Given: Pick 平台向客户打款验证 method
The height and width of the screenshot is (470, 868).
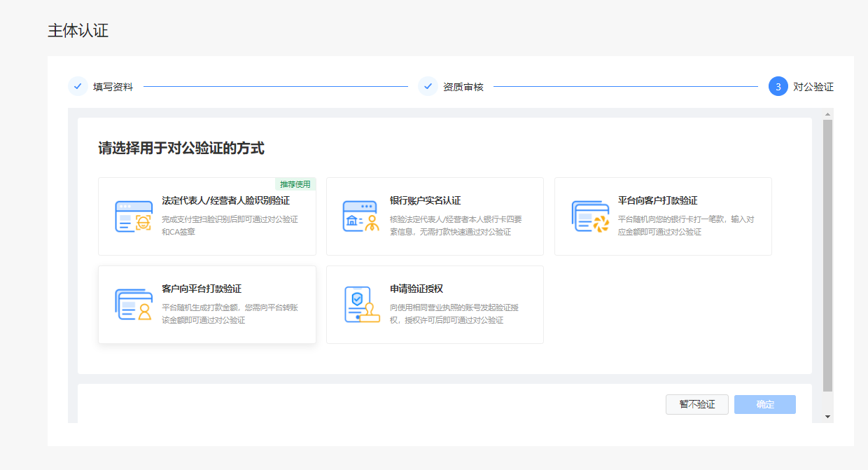Looking at the screenshot, I should (657, 200).
